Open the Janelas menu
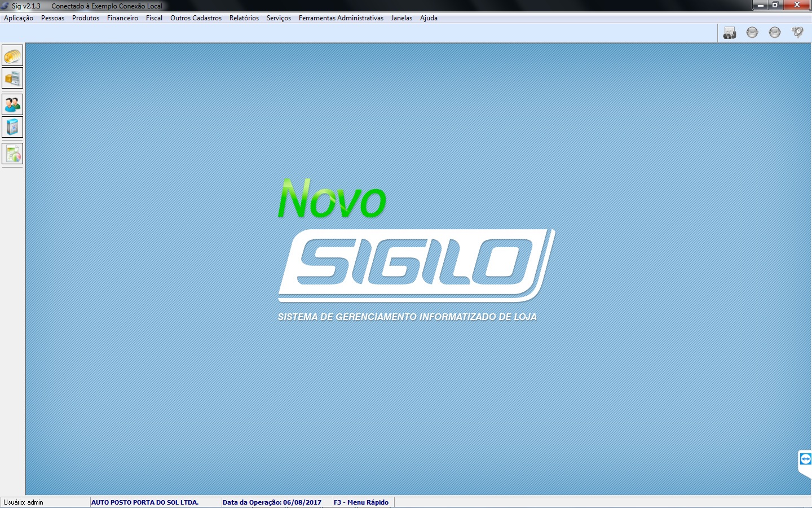Image resolution: width=812 pixels, height=508 pixels. pos(401,18)
